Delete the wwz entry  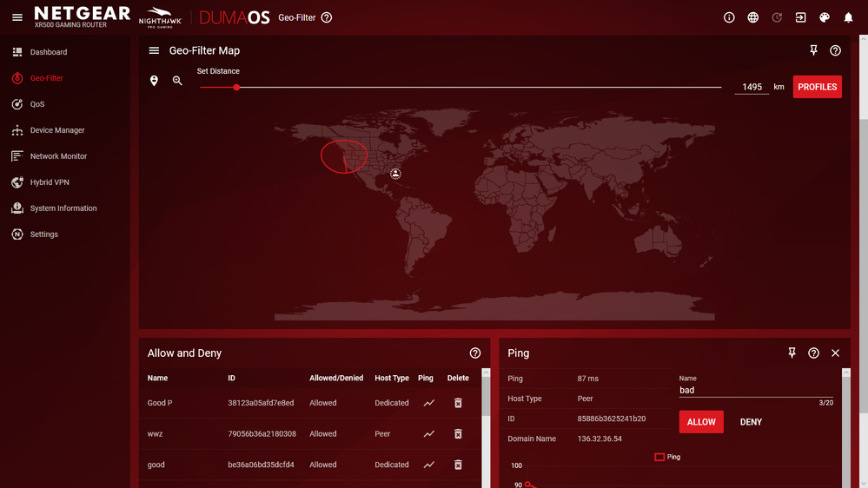tap(458, 434)
